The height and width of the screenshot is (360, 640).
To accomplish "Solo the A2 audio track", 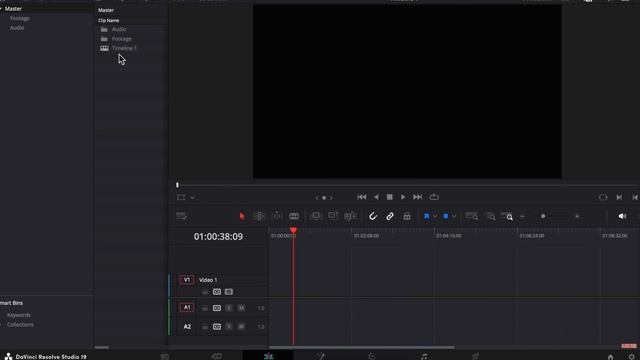I will [x=229, y=327].
